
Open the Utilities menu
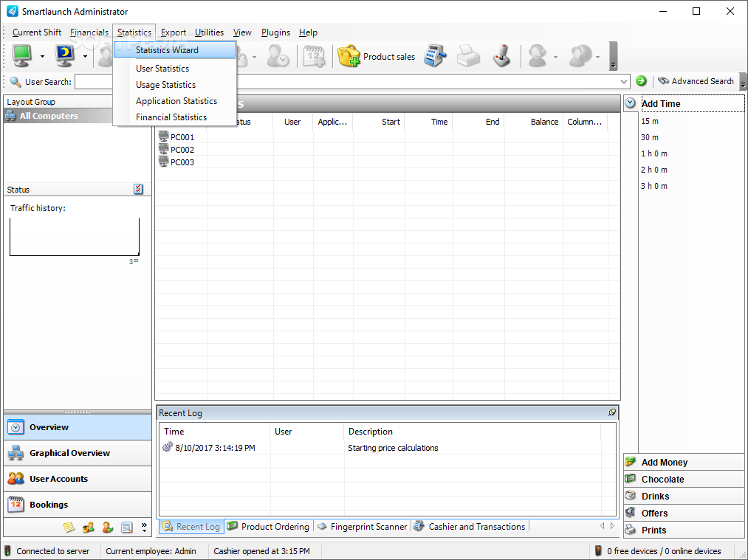point(209,32)
